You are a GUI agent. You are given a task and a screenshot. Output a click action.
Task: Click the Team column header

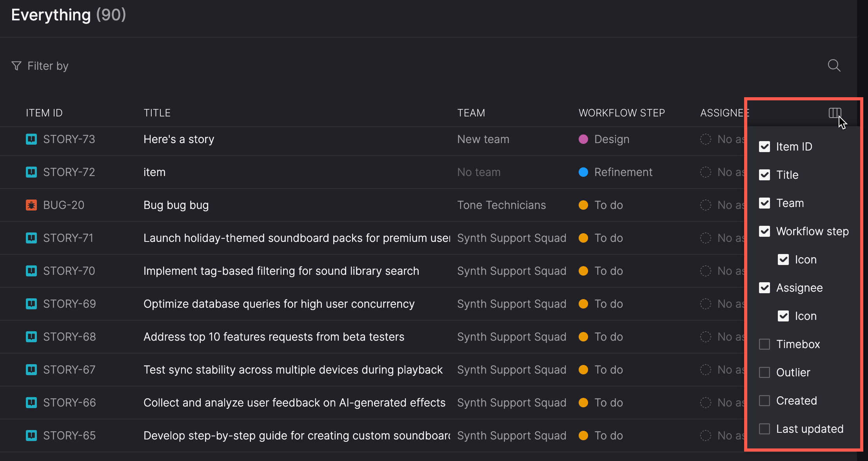coord(471,113)
